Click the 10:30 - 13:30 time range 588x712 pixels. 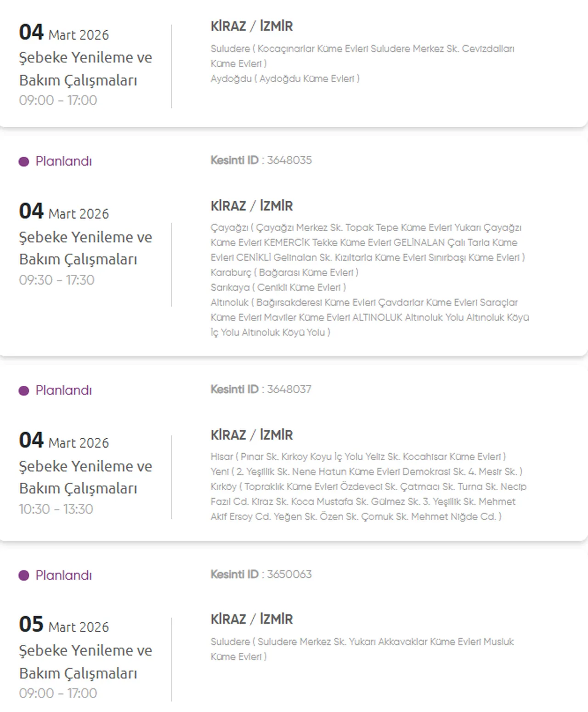pos(56,509)
